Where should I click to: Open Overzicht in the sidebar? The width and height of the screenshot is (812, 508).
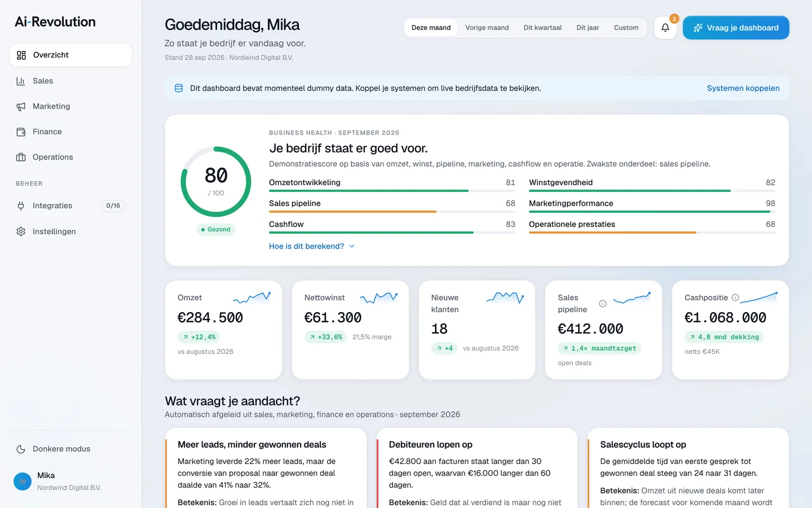click(x=71, y=55)
